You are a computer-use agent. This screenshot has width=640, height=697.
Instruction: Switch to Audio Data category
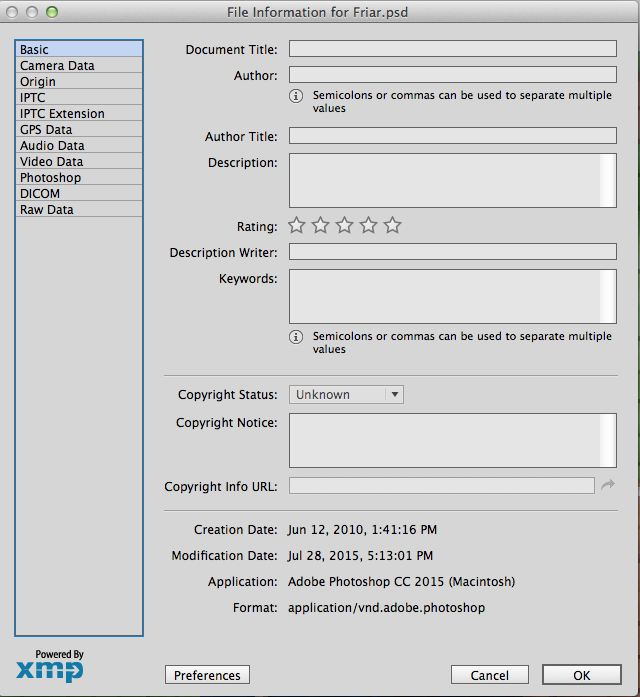click(79, 145)
